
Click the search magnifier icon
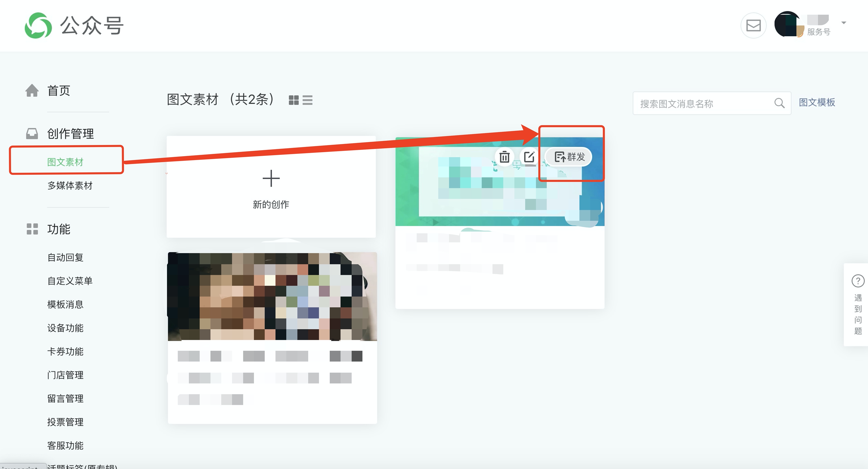click(779, 103)
